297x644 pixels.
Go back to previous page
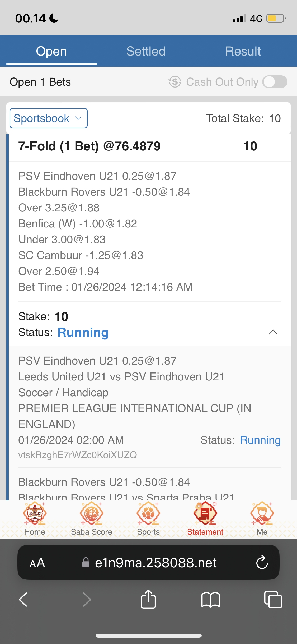(x=23, y=599)
